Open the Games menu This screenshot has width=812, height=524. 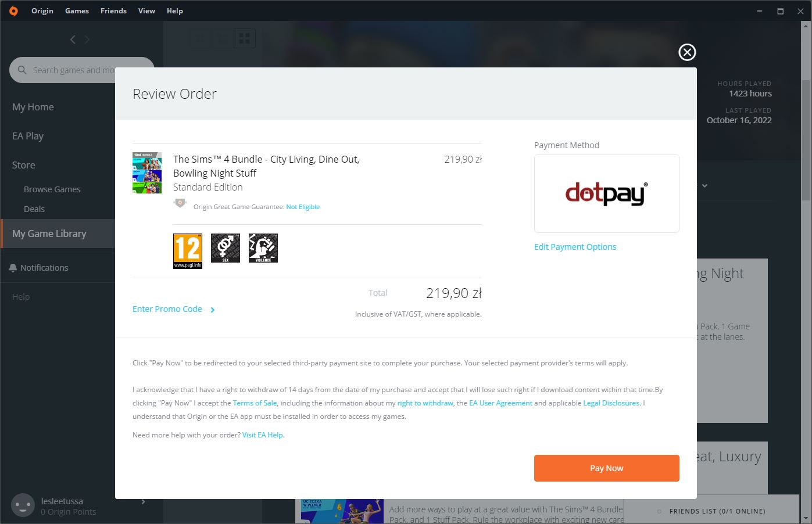pyautogui.click(x=77, y=10)
